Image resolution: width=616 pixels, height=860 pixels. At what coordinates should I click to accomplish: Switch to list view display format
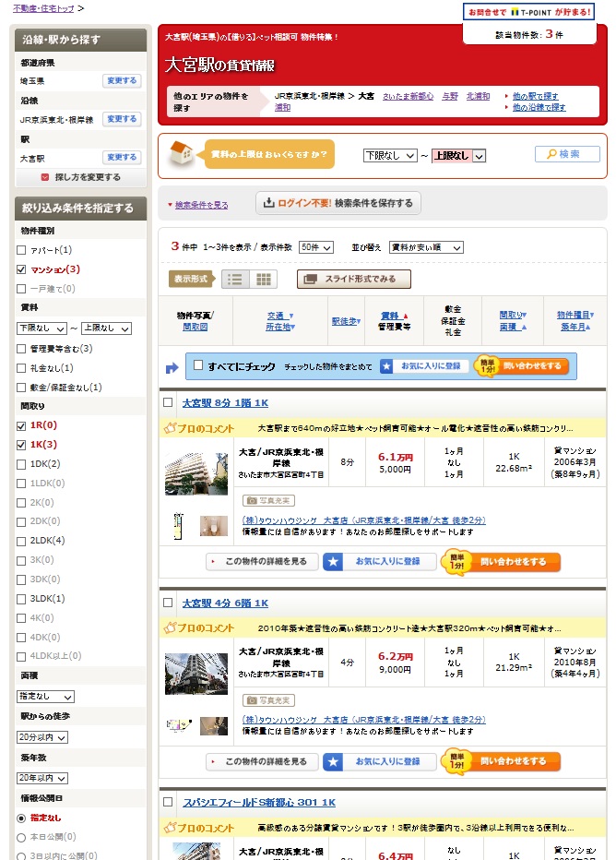pyautogui.click(x=235, y=280)
